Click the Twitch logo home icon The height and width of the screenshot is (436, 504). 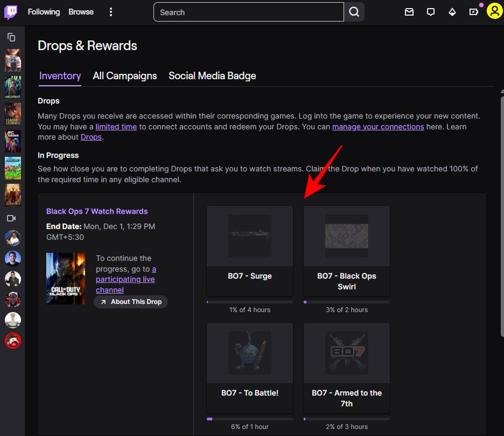click(x=11, y=12)
